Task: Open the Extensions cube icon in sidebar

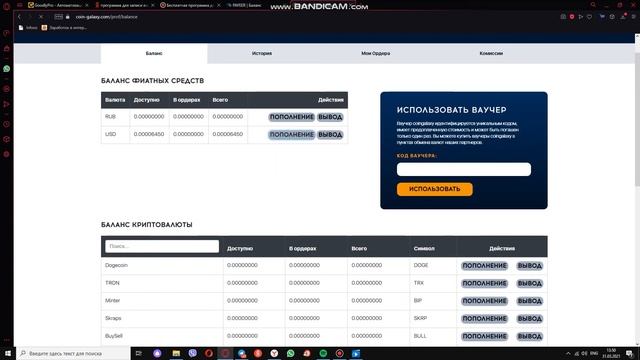Action: (x=7, y=139)
